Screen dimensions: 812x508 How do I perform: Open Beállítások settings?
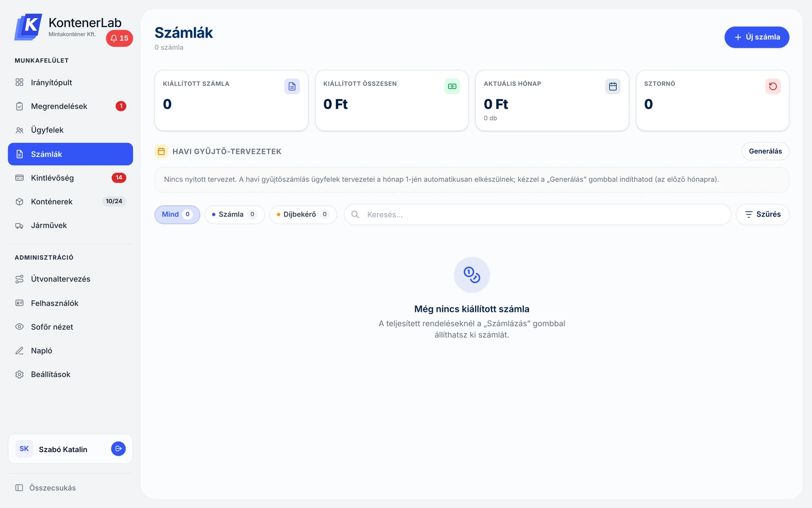point(71,374)
